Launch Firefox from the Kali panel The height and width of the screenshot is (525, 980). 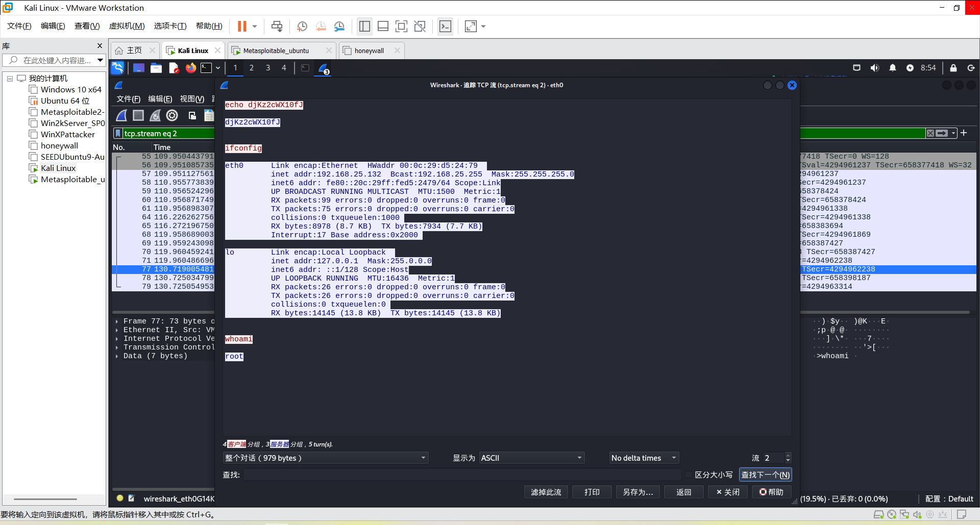coord(191,68)
